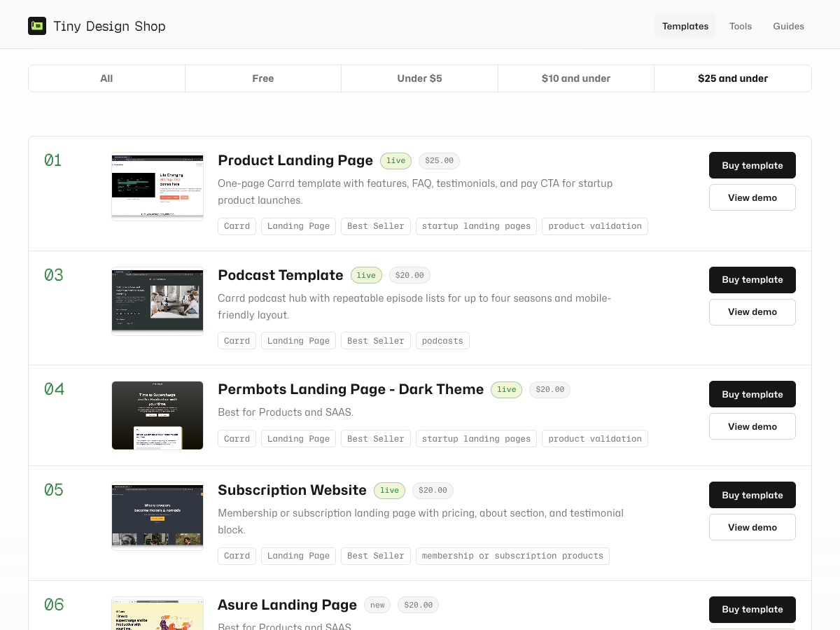Click Landing Page tag on Product Landing Page row
The width and height of the screenshot is (840, 630).
pos(298,226)
